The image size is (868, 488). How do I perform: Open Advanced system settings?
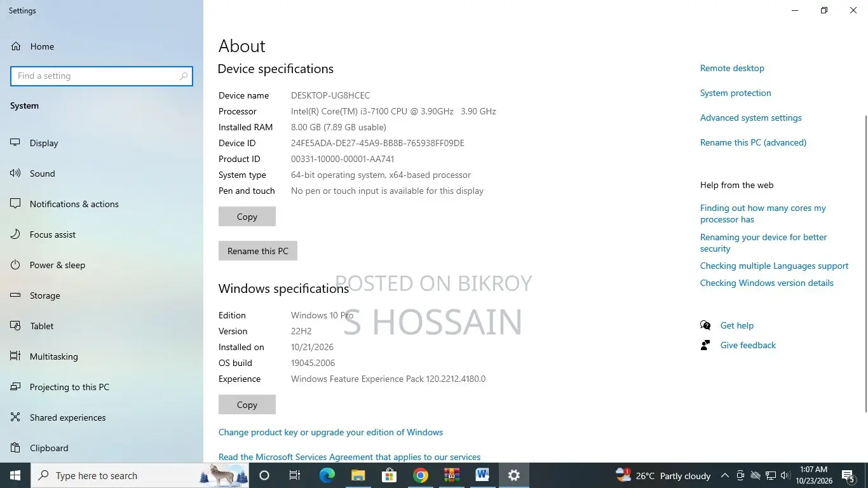click(x=750, y=118)
